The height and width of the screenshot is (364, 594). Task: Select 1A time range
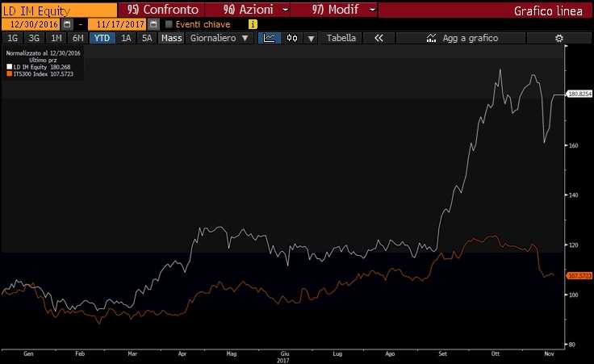point(126,38)
